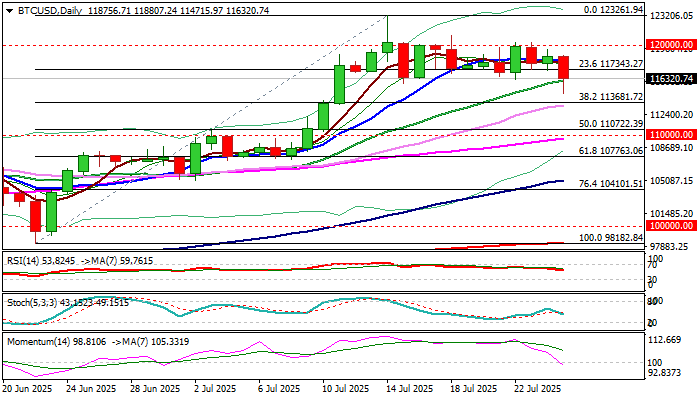Image resolution: width=700 pixels, height=400 pixels.
Task: Select the red 100000.00 price label
Action: tap(671, 226)
